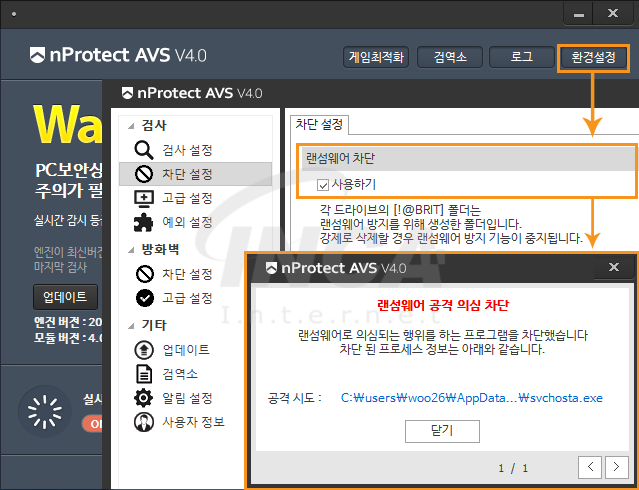Image resolution: width=639 pixels, height=490 pixels.
Task: Click nProtect shield logo in main header
Action: 37,55
